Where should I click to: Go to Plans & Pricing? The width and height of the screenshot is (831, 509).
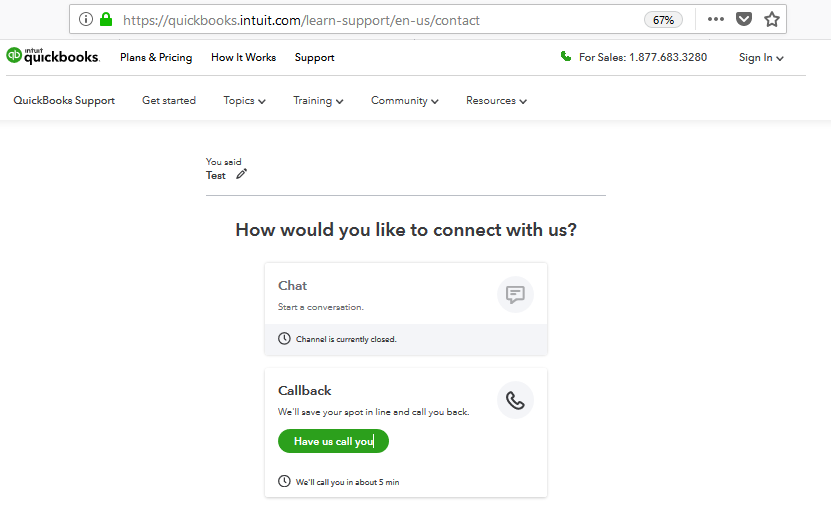tap(156, 57)
